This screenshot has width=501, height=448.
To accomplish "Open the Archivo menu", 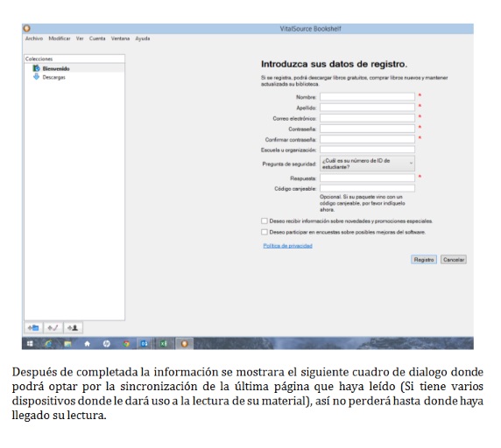I will coord(34,38).
